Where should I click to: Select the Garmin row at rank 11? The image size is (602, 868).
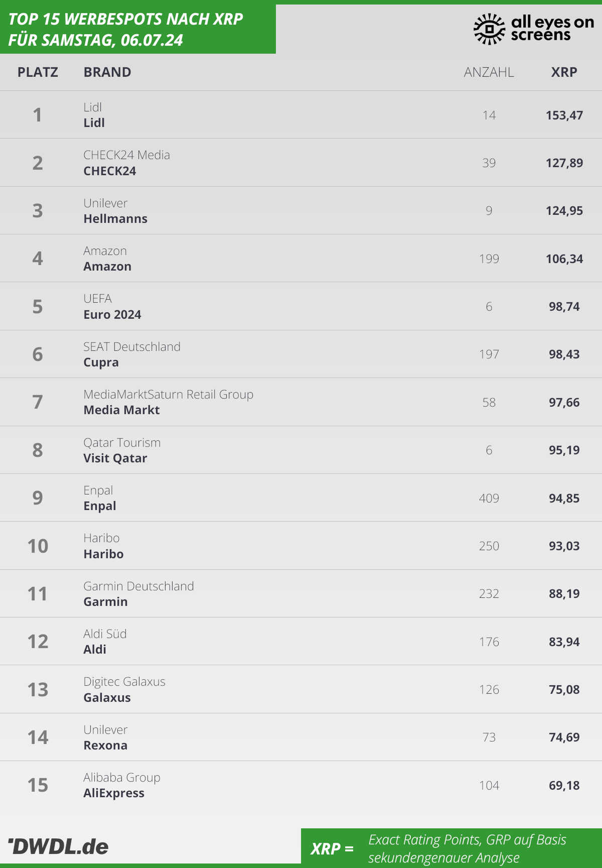(x=301, y=594)
